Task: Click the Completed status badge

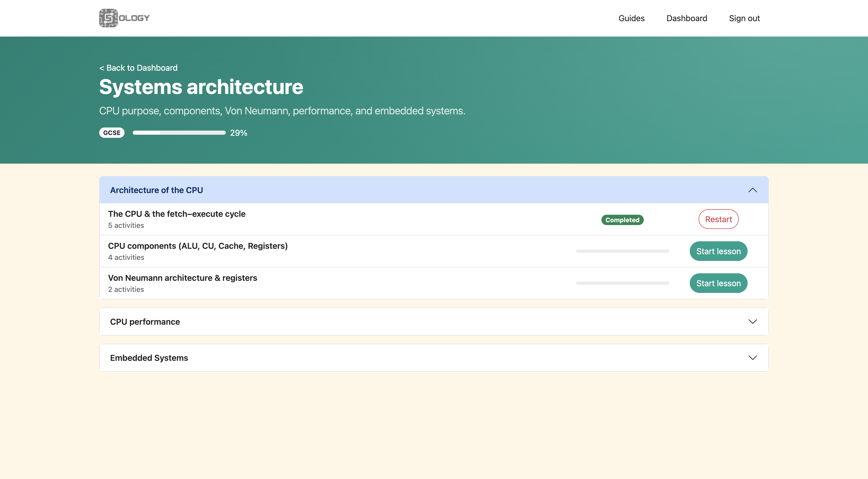Action: click(622, 220)
